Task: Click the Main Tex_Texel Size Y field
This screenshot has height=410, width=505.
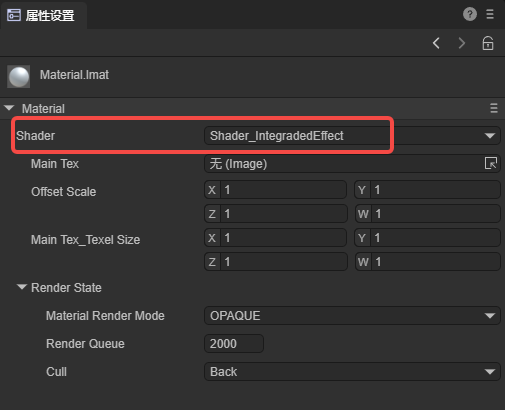Action: tap(428, 238)
